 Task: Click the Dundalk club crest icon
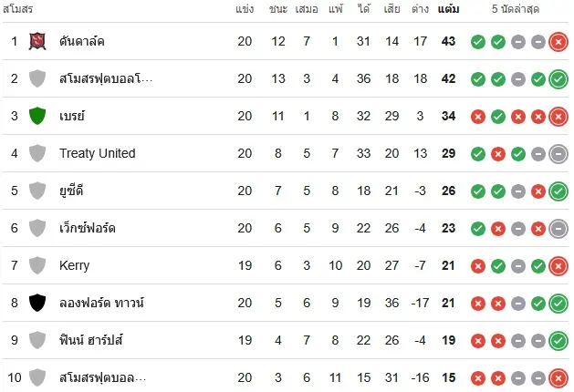click(37, 41)
